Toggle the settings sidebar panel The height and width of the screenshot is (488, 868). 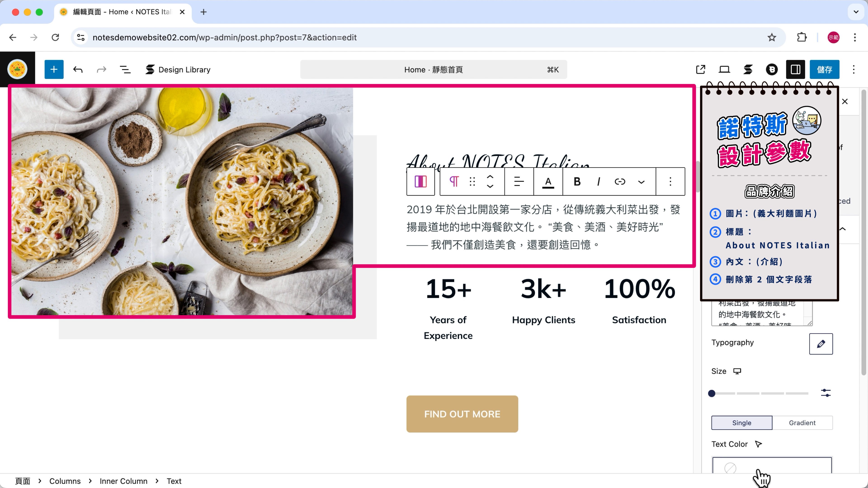tap(795, 69)
